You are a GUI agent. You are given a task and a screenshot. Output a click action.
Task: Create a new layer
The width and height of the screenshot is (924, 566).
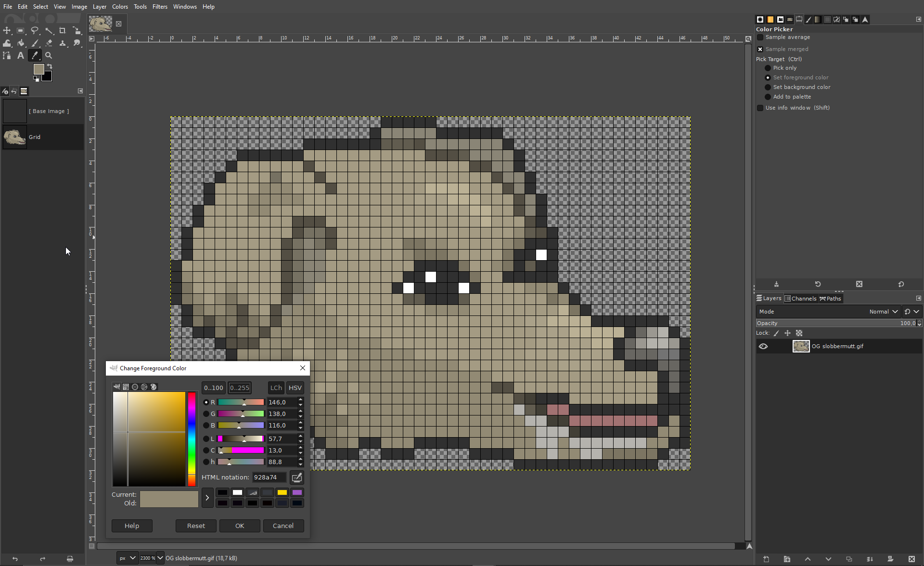coord(766,559)
